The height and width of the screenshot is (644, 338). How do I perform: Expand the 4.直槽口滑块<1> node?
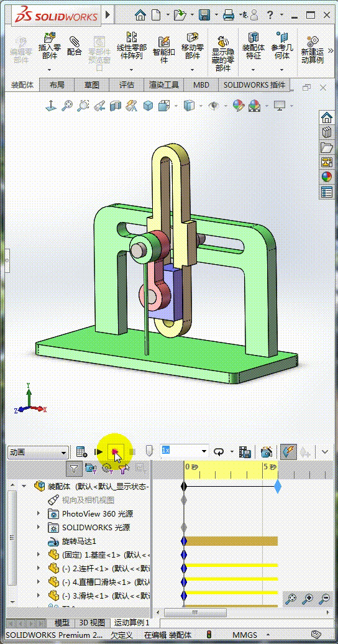point(39,582)
